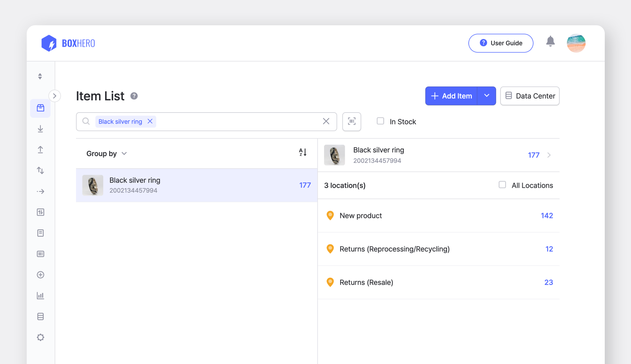Click the Add Item button
The height and width of the screenshot is (364, 631).
(451, 96)
